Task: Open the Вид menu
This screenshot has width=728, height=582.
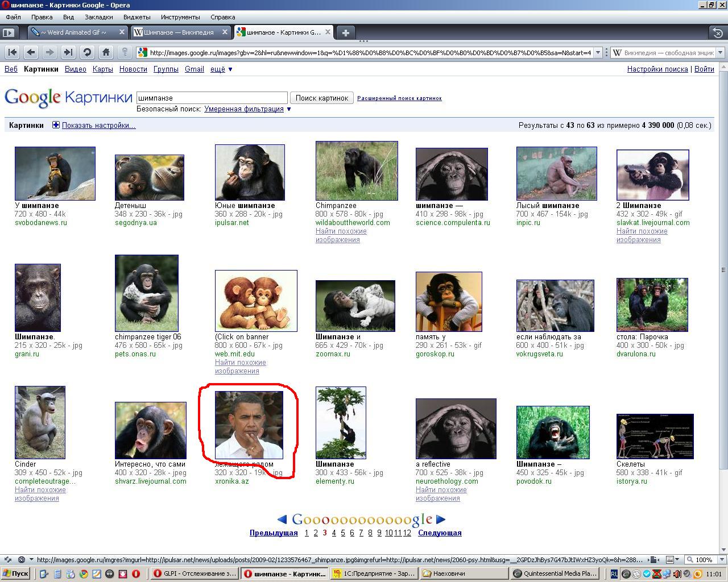Action: (69, 17)
